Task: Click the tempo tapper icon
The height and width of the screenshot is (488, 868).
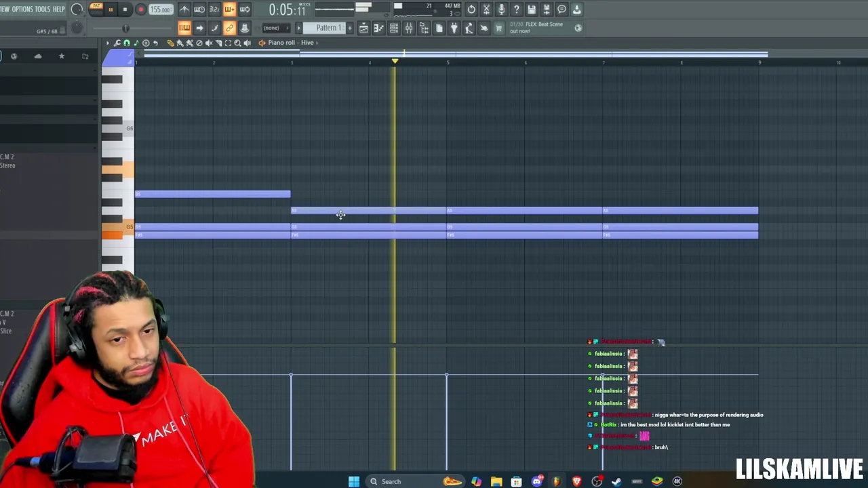Action: 469,28
